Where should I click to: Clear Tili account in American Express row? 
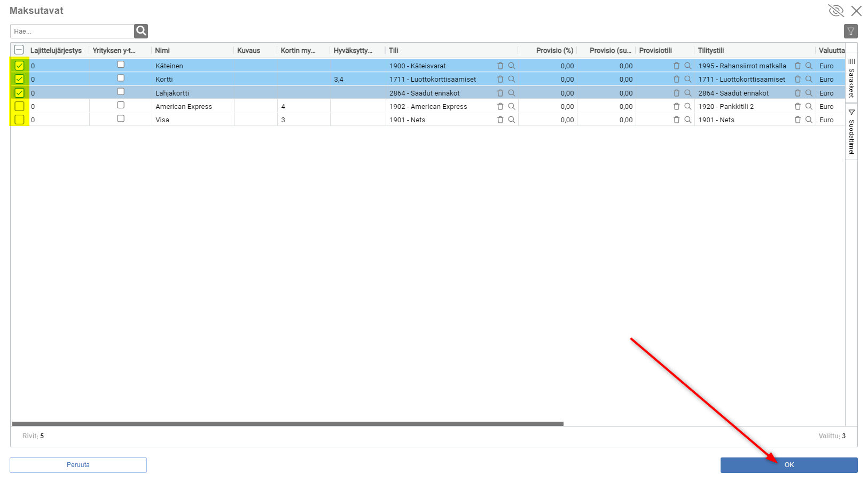tap(501, 106)
